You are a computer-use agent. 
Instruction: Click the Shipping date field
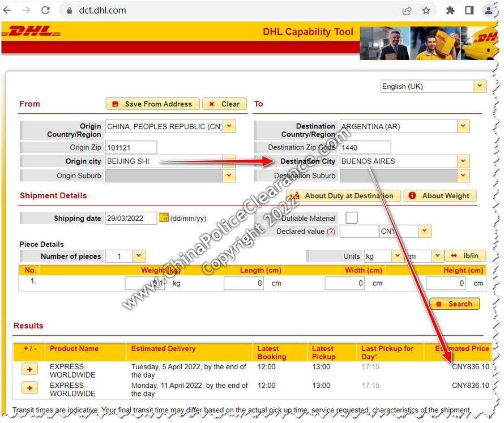click(131, 218)
